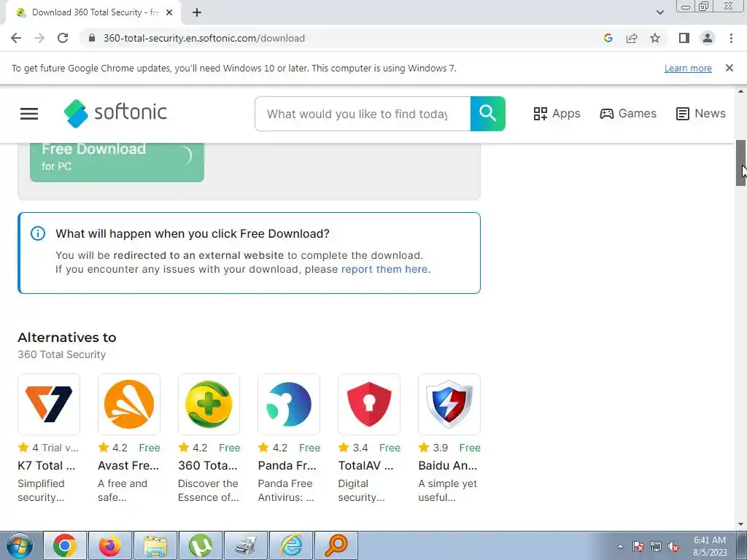
Task: Open Panda Free Antivirus icon
Action: [289, 404]
